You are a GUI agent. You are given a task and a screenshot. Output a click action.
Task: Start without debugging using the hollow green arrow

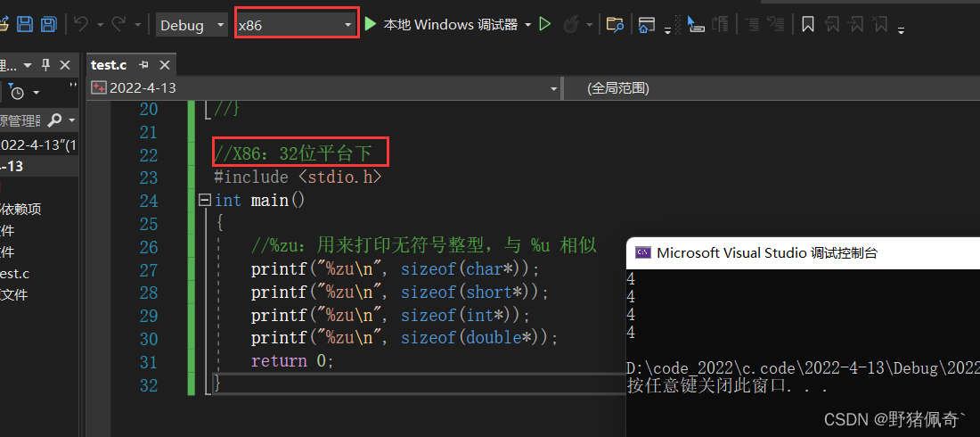pyautogui.click(x=545, y=25)
